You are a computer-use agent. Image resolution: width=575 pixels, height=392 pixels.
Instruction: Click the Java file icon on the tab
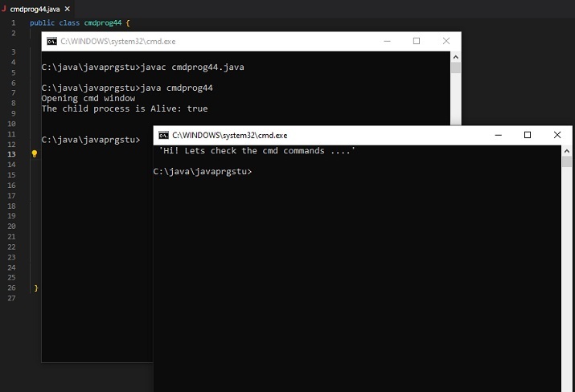click(4, 9)
